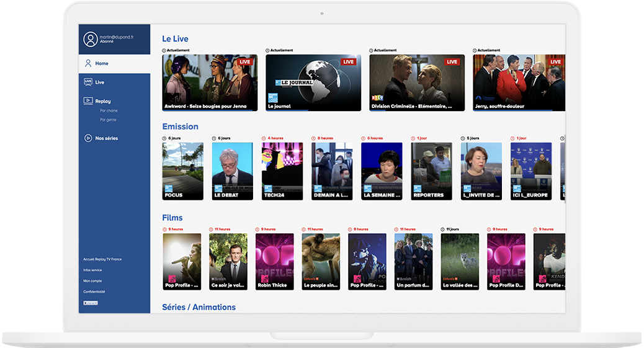This screenshot has height=348, width=644.
Task: Click Actuellement label above Le Journal
Action: point(282,50)
